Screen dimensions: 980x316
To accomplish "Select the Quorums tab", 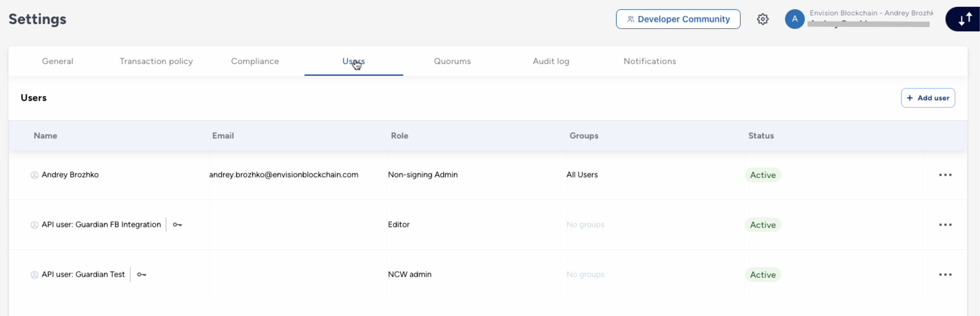I will (452, 61).
